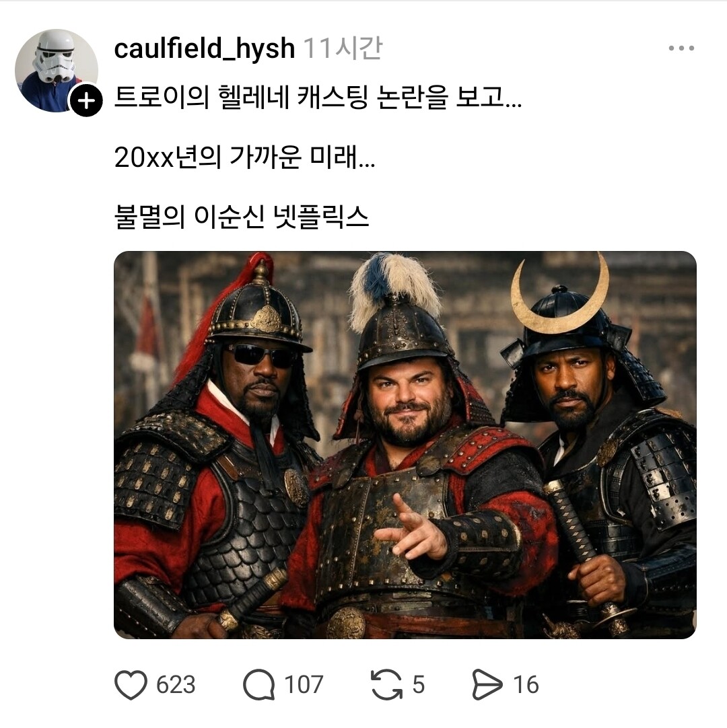Open replies via the speech bubble icon
Image resolution: width=727 pixels, height=728 pixels.
coord(258,684)
